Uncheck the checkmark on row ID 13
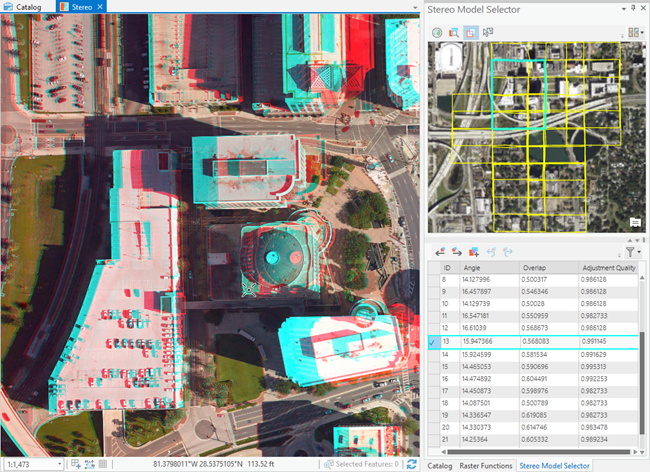The image size is (650, 472). pos(434,342)
